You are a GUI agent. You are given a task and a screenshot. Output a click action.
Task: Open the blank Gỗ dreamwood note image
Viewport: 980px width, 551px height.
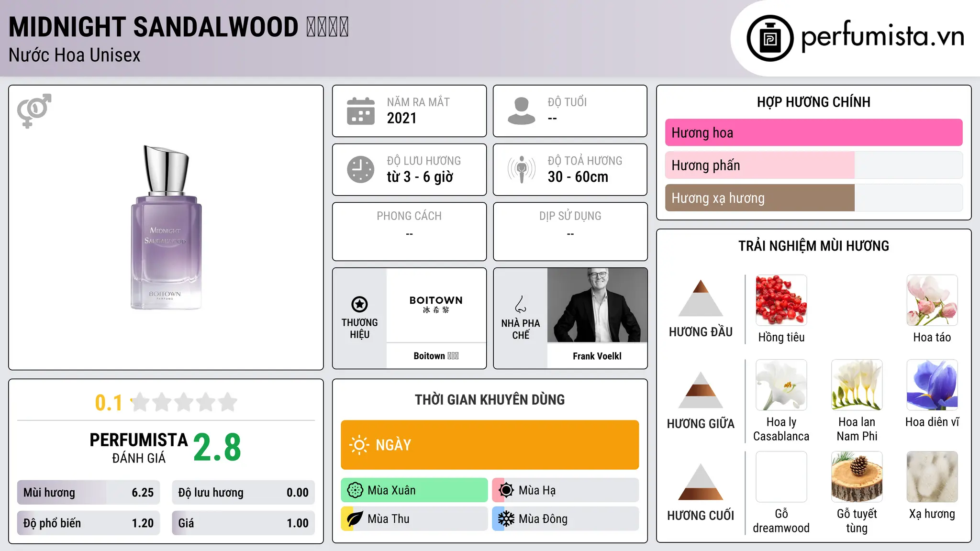781,477
